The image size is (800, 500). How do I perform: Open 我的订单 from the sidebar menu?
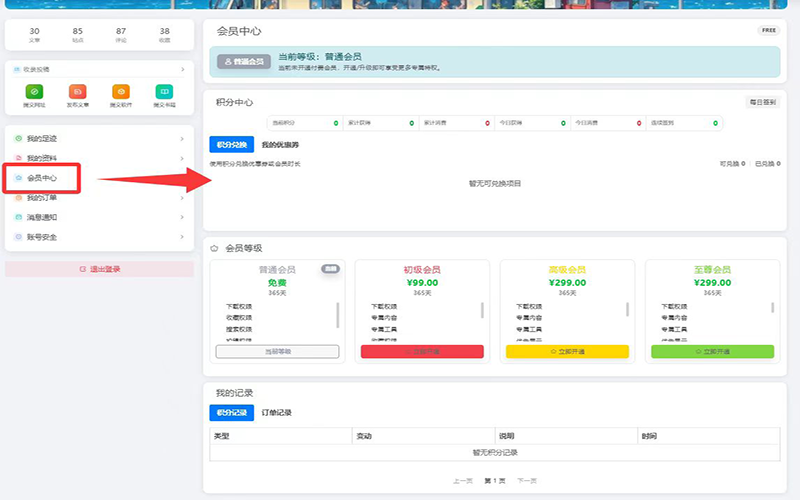[x=41, y=198]
